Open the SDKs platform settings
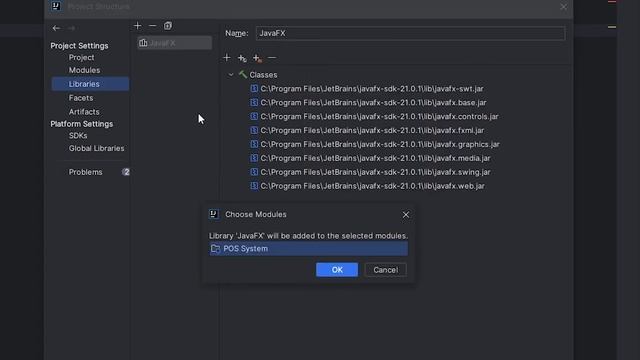This screenshot has width=640, height=360. click(78, 136)
